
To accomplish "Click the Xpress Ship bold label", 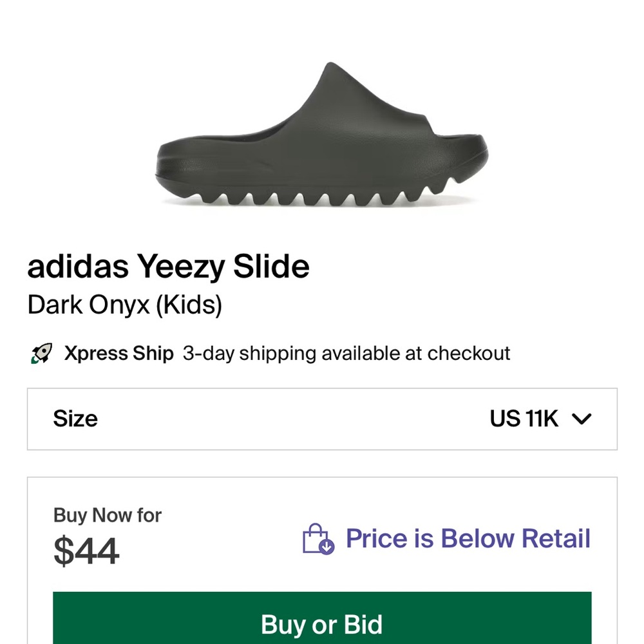I will coord(118,353).
